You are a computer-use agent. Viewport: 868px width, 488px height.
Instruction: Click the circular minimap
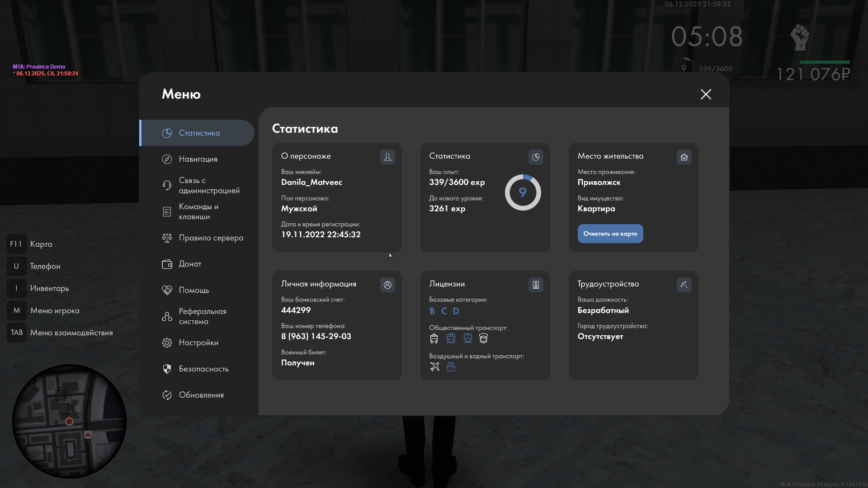click(x=69, y=421)
